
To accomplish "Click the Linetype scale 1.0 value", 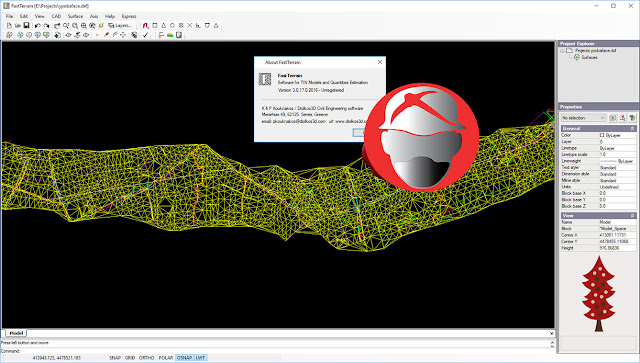I will tap(617, 155).
